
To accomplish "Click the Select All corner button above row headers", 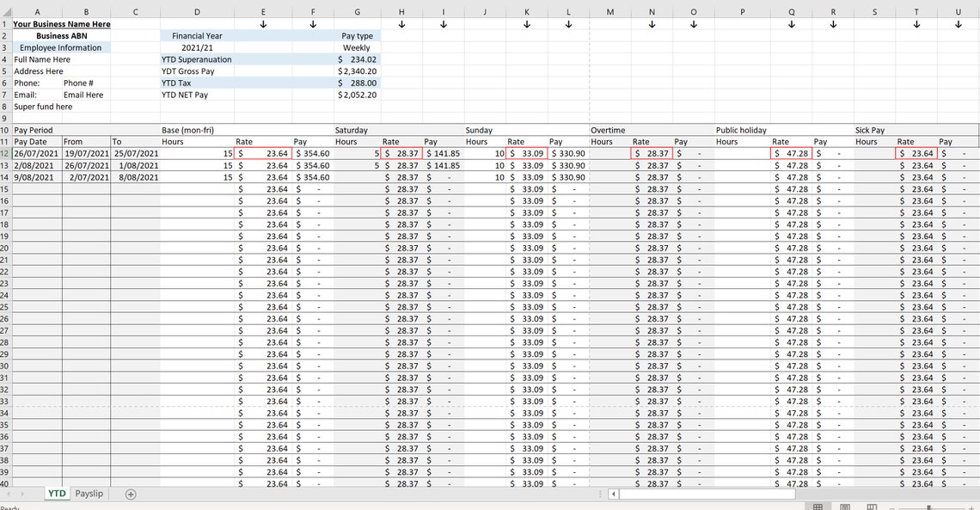I will (x=7, y=11).
